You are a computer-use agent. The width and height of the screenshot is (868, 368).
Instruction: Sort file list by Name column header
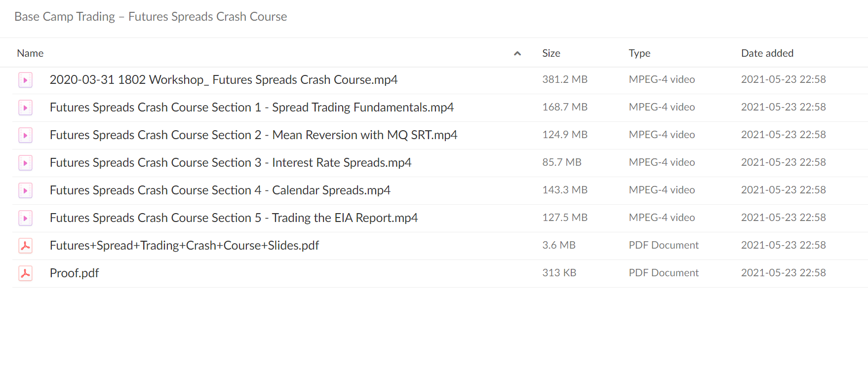(x=30, y=53)
